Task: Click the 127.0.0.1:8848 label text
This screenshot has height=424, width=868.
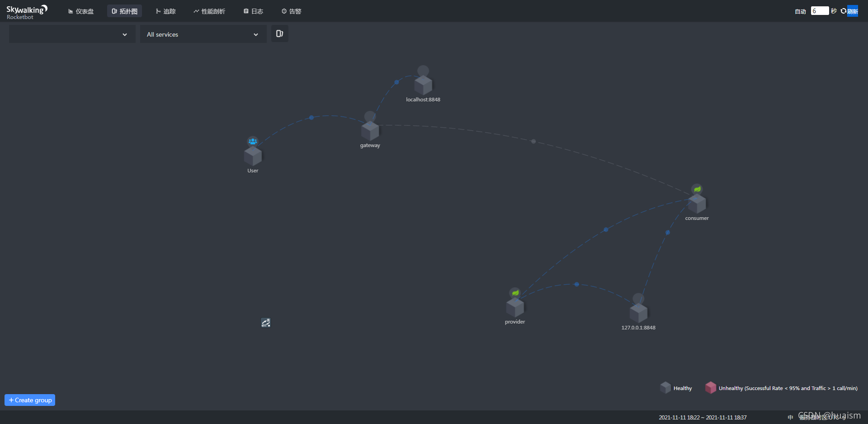Action: (638, 328)
